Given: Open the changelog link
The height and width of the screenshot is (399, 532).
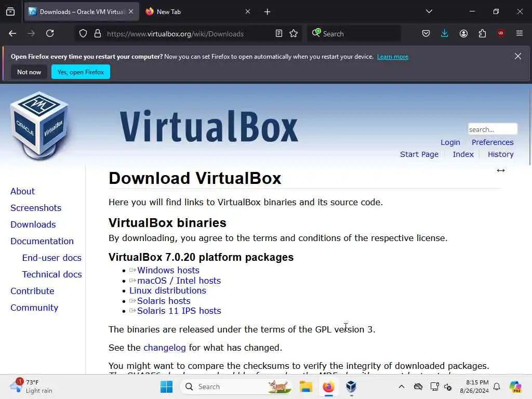Looking at the screenshot, I should pyautogui.click(x=165, y=348).
